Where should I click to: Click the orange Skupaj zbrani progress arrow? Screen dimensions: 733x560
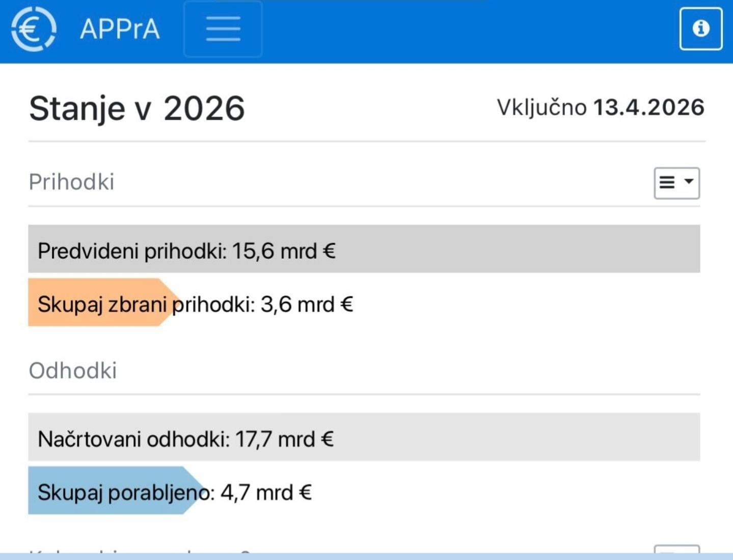pyautogui.click(x=102, y=302)
